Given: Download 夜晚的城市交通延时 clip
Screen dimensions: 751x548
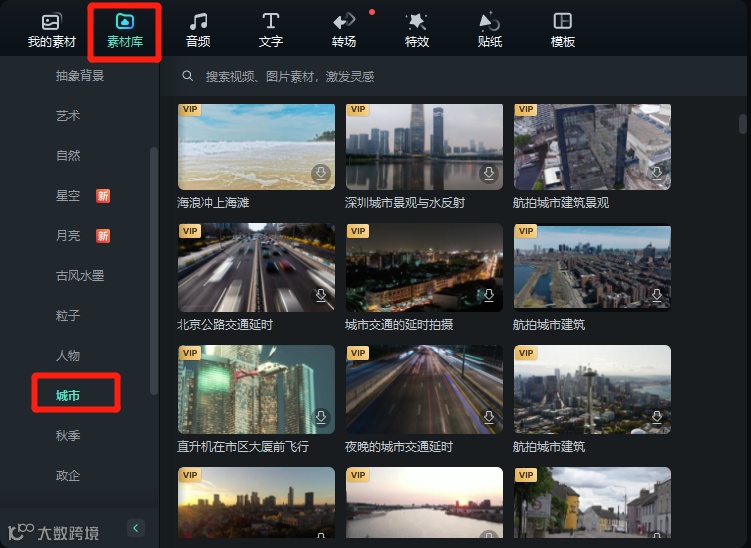Looking at the screenshot, I should coord(489,417).
